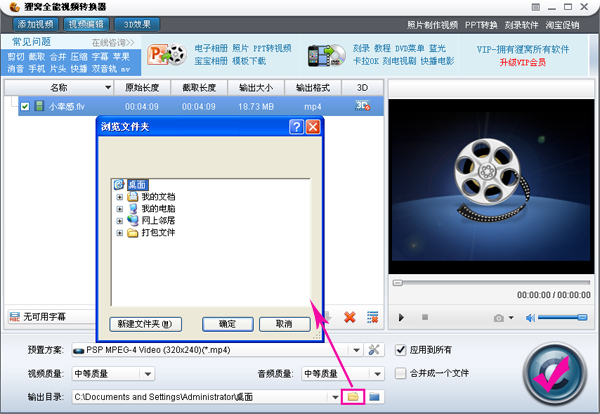Click the yellow folder browse output icon
The width and height of the screenshot is (600, 414).
tap(353, 397)
